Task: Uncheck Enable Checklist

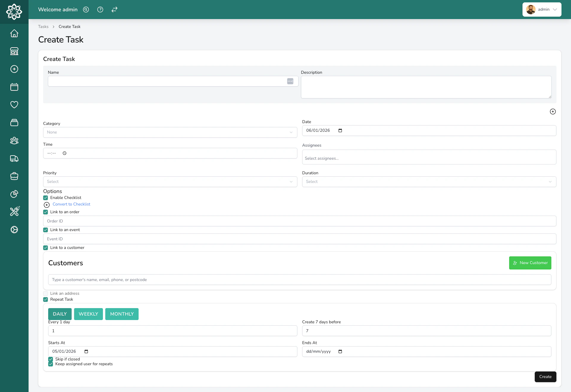Action: (x=46, y=198)
